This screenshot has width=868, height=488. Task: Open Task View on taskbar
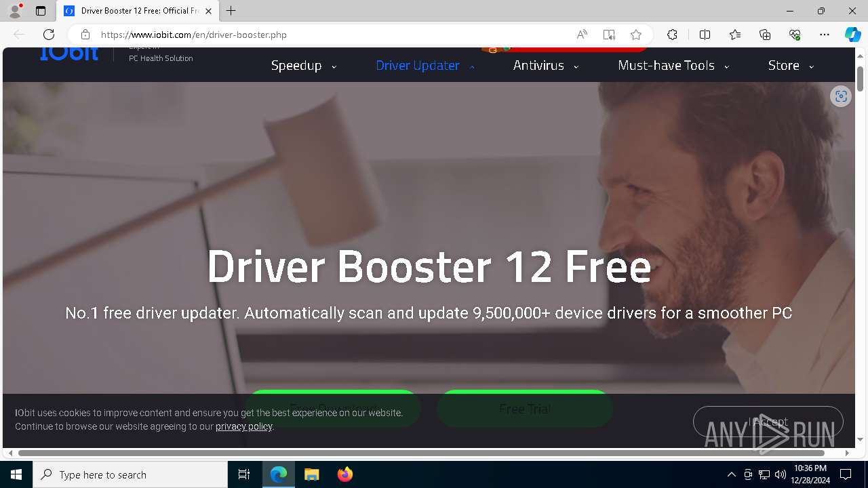tap(244, 474)
